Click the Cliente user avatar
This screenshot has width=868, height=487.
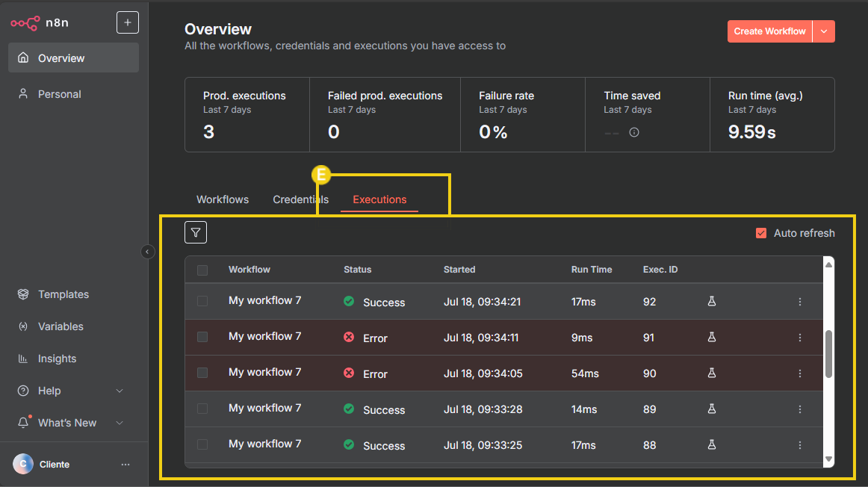[x=23, y=465]
